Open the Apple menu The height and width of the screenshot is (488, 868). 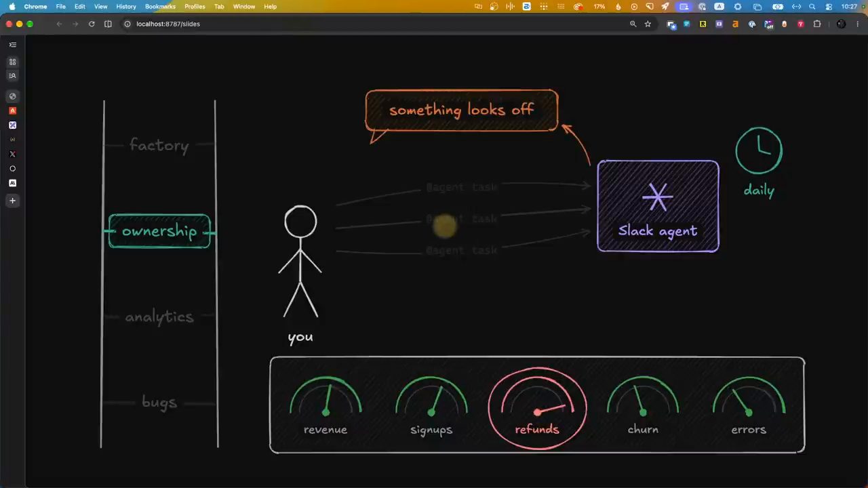pos(12,6)
